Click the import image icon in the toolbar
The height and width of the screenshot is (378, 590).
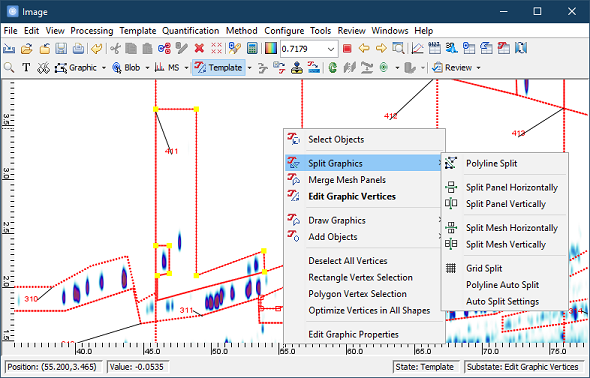tap(9, 49)
